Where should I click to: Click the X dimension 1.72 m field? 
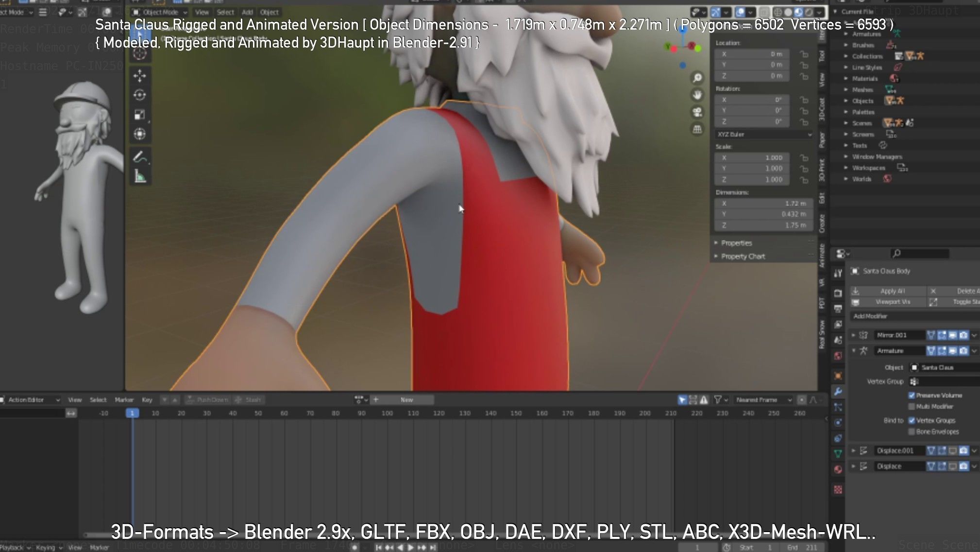763,204
